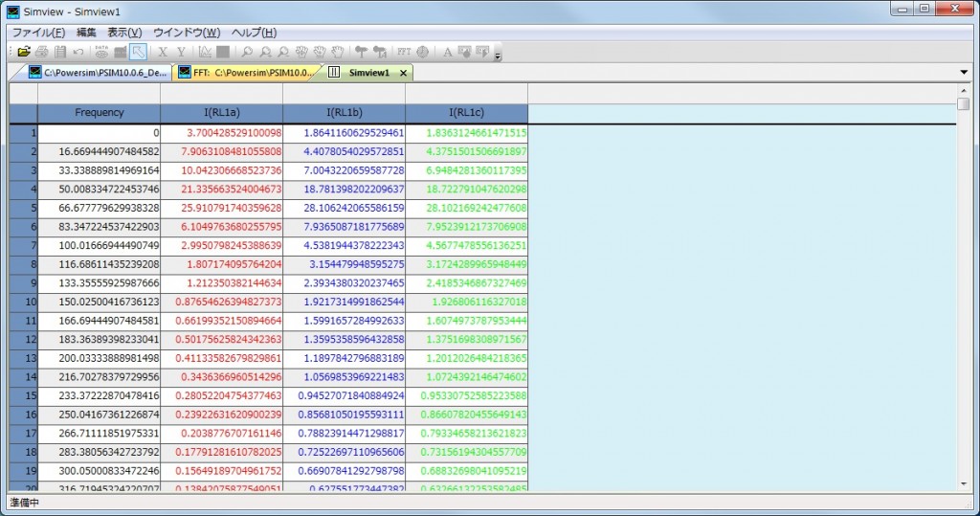Click the Zoom Out magnifier icon
The height and width of the screenshot is (516, 980).
tap(283, 52)
